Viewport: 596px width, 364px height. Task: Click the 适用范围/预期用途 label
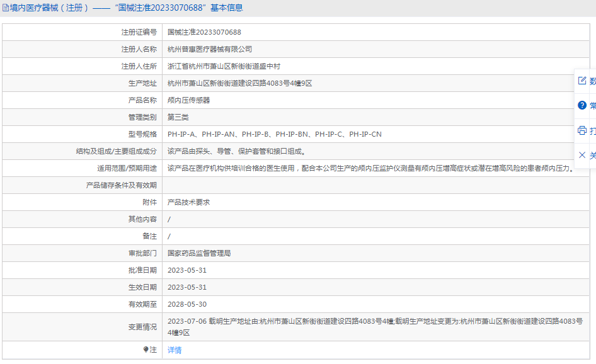coord(127,168)
